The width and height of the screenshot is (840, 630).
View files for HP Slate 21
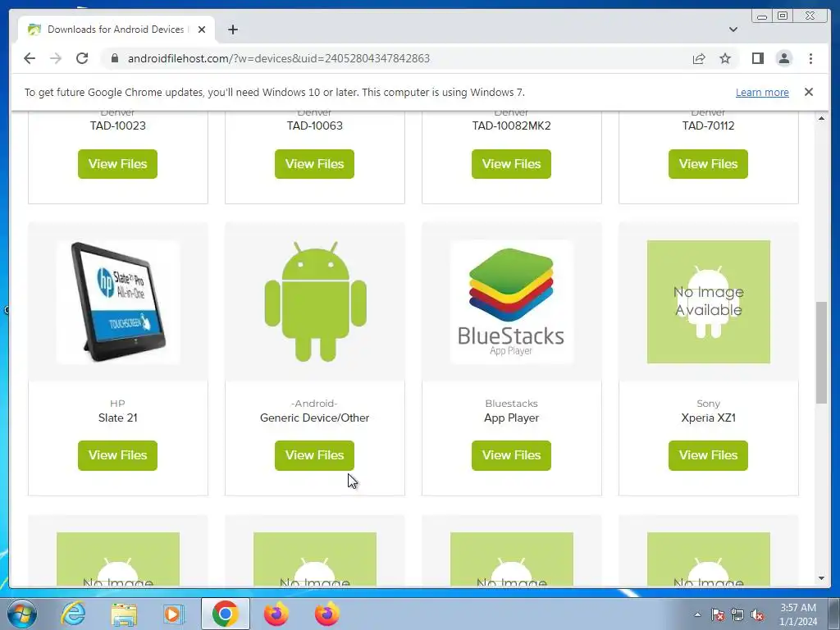117,455
